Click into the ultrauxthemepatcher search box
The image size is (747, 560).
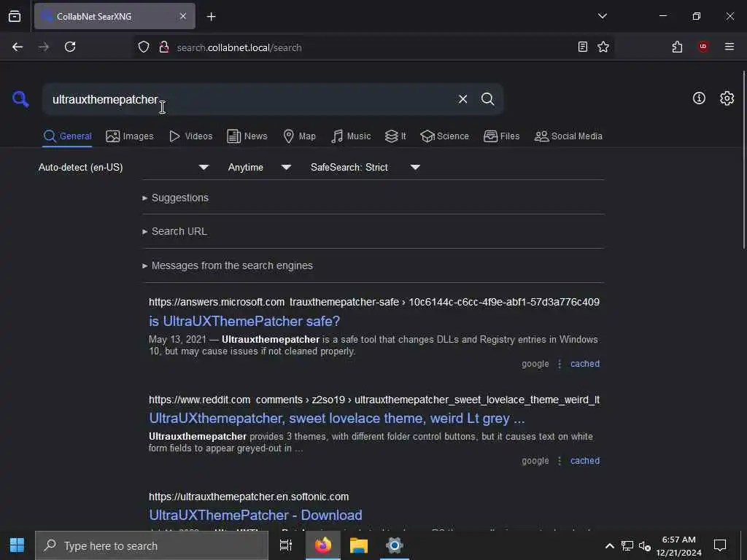(248, 99)
